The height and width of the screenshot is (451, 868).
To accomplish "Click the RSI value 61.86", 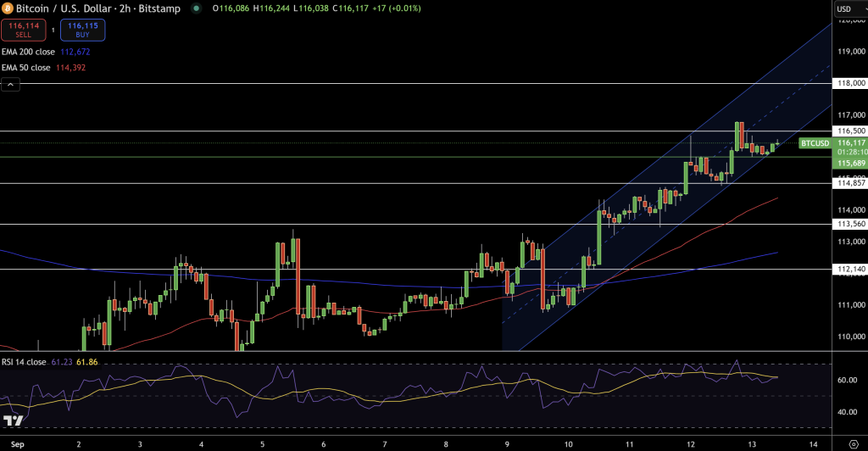I will (x=87, y=362).
